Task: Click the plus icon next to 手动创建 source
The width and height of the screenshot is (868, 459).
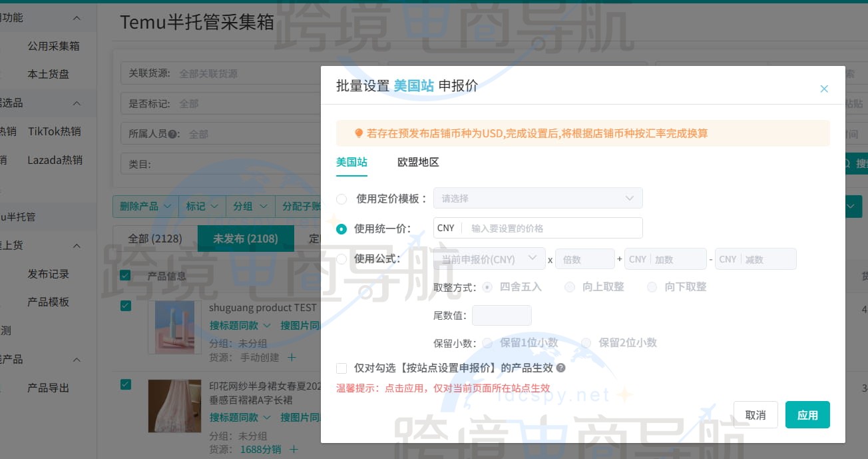Action: tap(291, 357)
